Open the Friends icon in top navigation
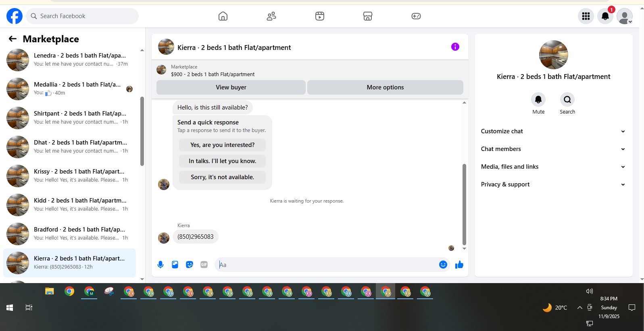The width and height of the screenshot is (644, 331). tap(271, 16)
